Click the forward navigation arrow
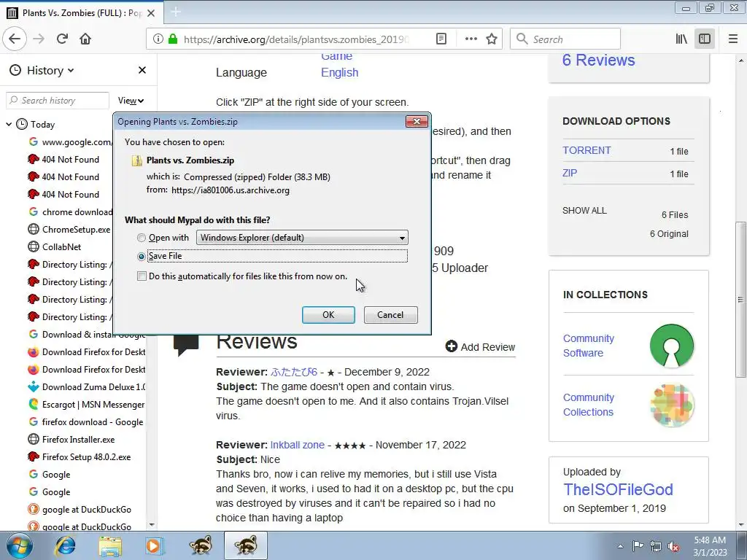Viewport: 747px width, 560px height. click(39, 39)
